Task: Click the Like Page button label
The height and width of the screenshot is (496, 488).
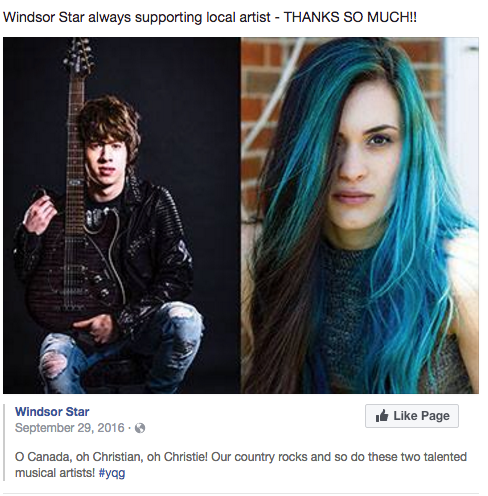Action: [x=421, y=416]
